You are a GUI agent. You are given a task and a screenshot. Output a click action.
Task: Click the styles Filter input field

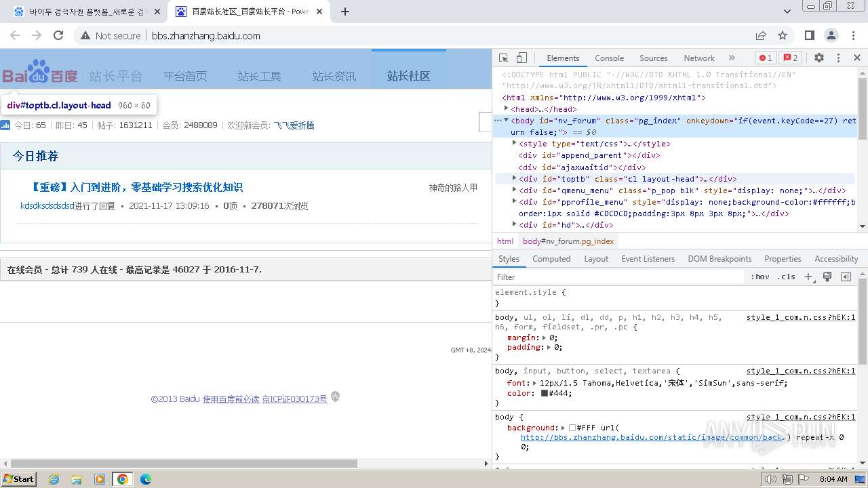tap(619, 277)
